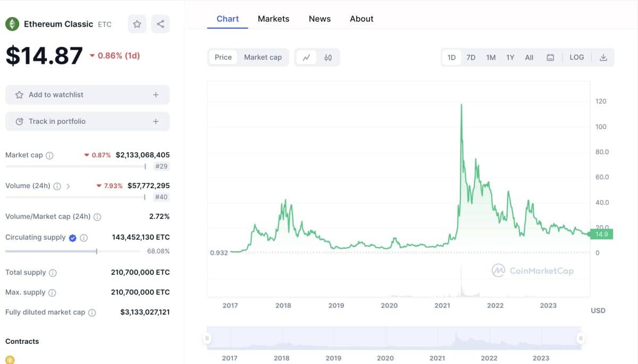Switch to the Markets tab
The image size is (638, 364).
273,19
